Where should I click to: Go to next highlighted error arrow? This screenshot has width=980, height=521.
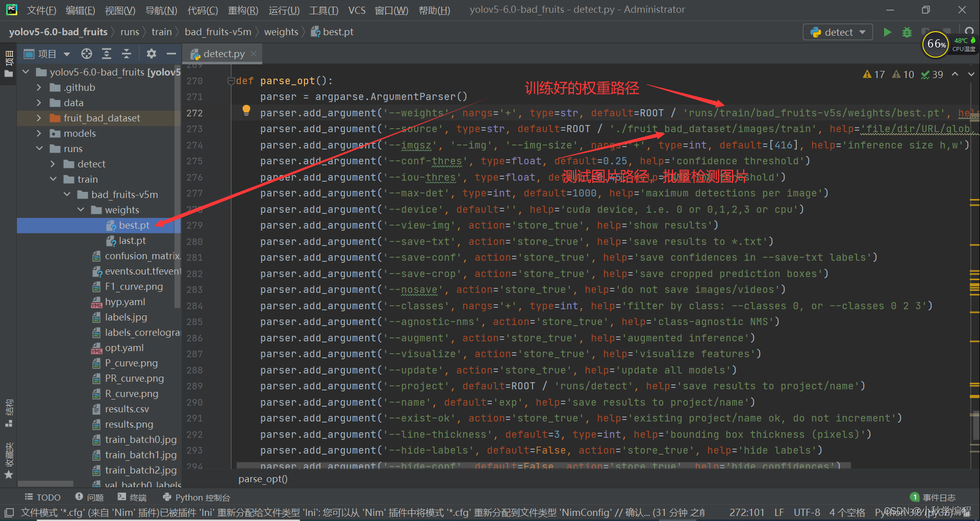[x=971, y=75]
